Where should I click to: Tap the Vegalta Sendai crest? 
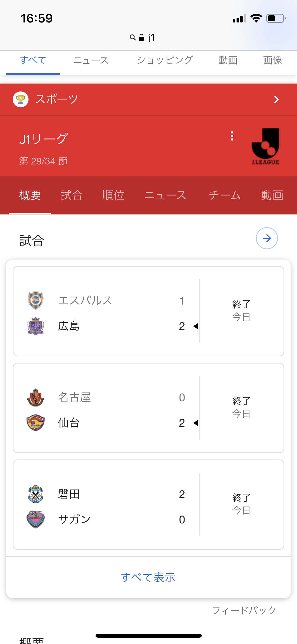(x=36, y=423)
